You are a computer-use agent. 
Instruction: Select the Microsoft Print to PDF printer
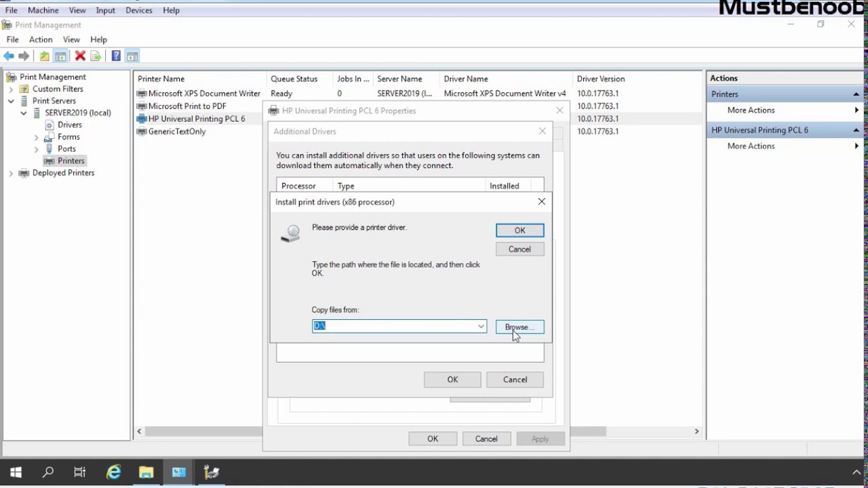(x=187, y=106)
